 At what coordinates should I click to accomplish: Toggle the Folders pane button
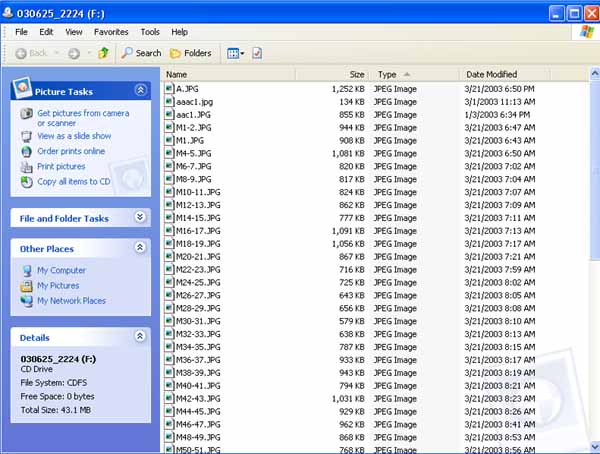(191, 53)
